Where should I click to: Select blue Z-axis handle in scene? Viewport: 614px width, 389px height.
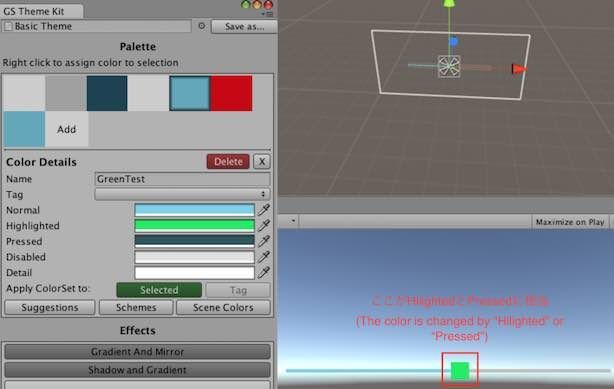453,41
